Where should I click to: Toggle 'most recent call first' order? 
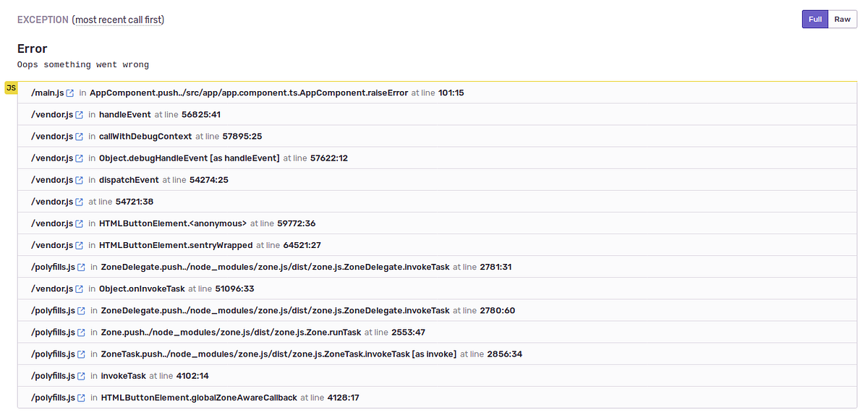(119, 20)
